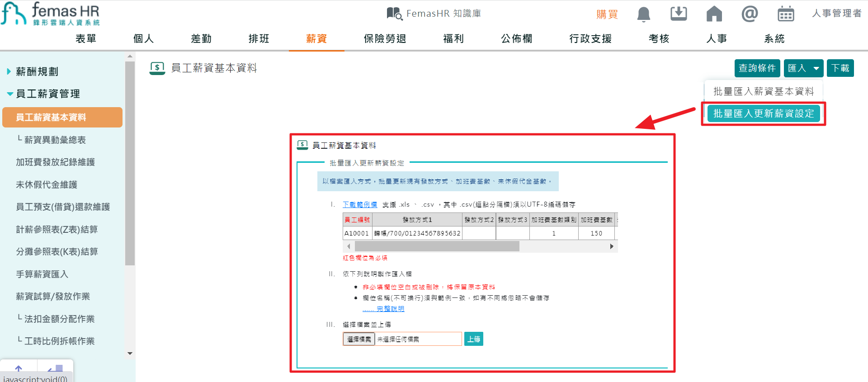Click sample table scrollbar right arrow
Viewport: 868px width, 382px height.
[611, 246]
